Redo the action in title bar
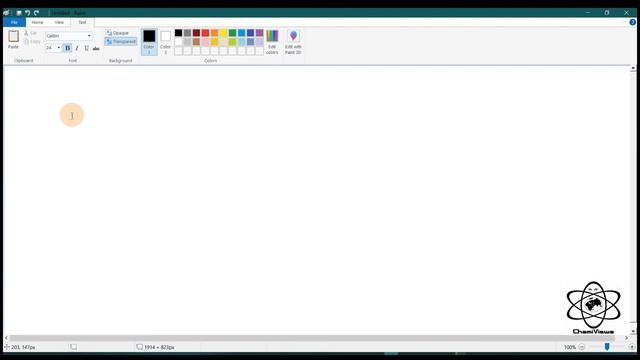 coord(36,13)
